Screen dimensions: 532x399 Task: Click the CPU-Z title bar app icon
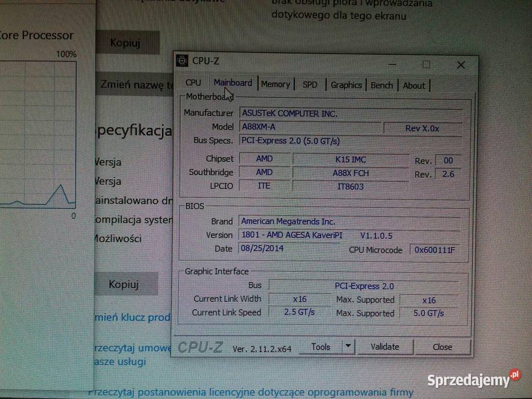[182, 61]
